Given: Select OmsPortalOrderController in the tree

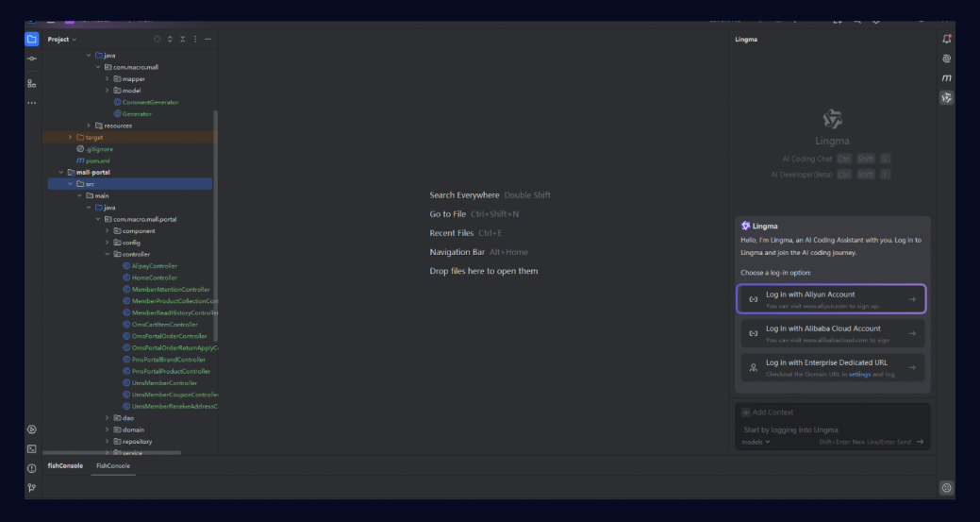Looking at the screenshot, I should 169,336.
